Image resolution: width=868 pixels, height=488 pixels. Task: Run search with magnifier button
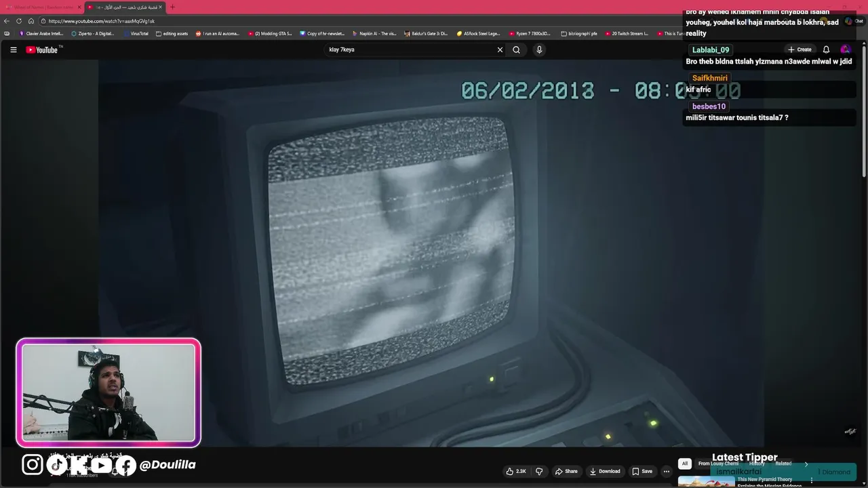point(516,49)
